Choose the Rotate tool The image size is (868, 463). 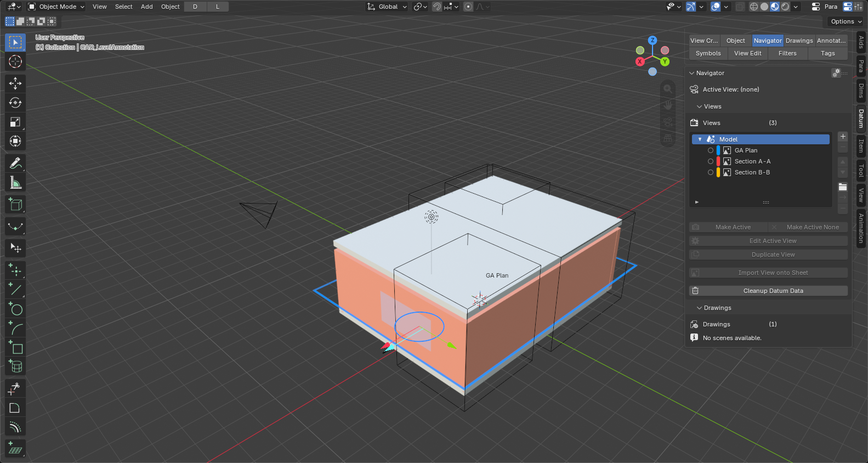pos(15,103)
